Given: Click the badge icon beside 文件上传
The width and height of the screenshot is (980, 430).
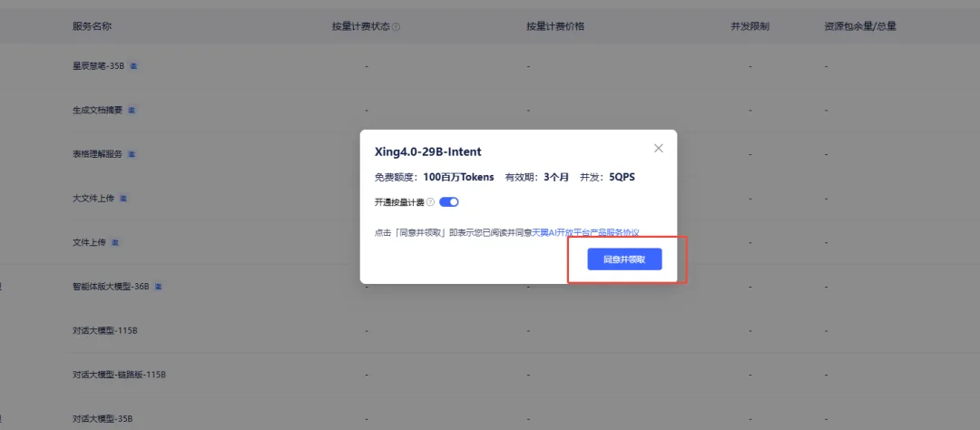Looking at the screenshot, I should [x=115, y=242].
